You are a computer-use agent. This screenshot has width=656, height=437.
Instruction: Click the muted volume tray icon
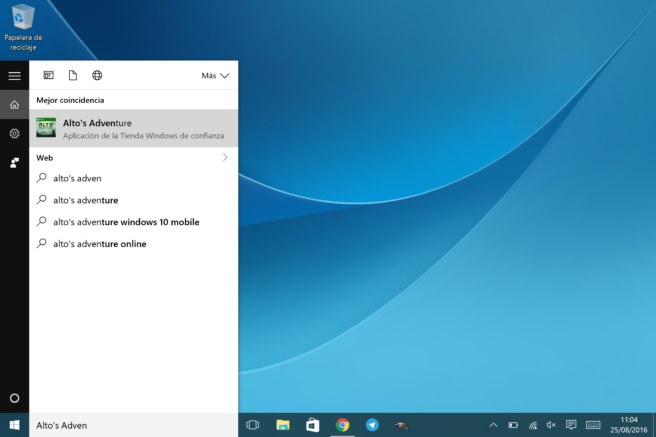click(x=551, y=425)
